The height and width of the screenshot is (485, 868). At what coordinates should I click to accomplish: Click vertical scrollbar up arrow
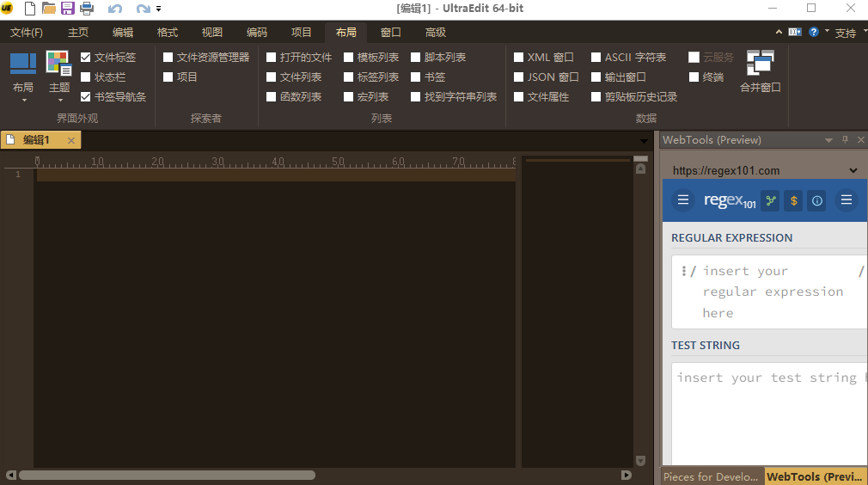click(640, 169)
